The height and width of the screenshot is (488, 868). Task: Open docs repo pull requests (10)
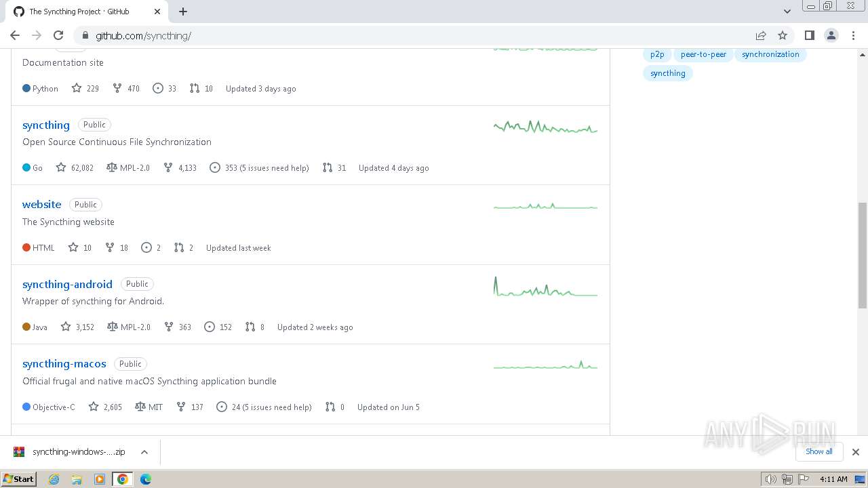201,89
